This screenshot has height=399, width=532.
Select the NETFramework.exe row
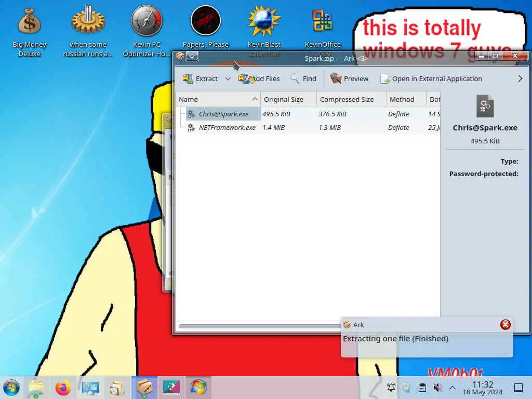coord(308,128)
